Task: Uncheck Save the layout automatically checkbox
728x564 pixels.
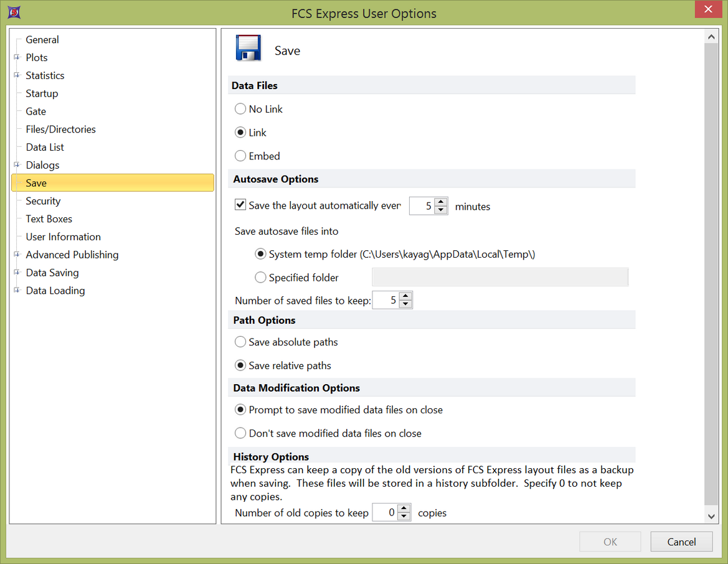Action: pyautogui.click(x=240, y=205)
